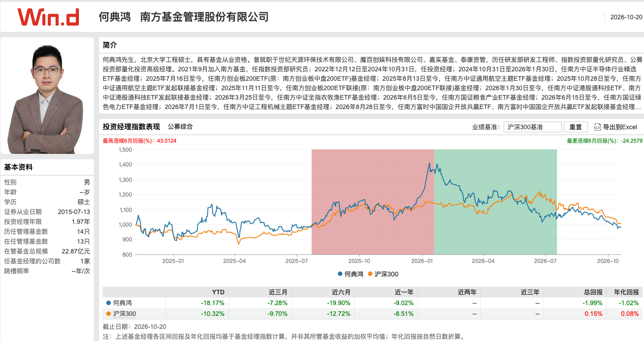Click the 沪深300 link in the returns table
The width and height of the screenshot is (644, 341).
pyautogui.click(x=124, y=314)
